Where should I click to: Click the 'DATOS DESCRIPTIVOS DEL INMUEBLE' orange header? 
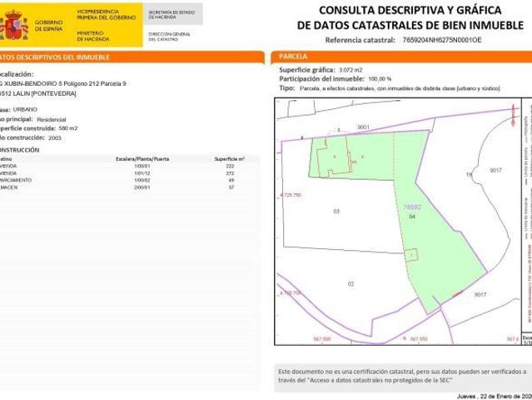coord(132,57)
